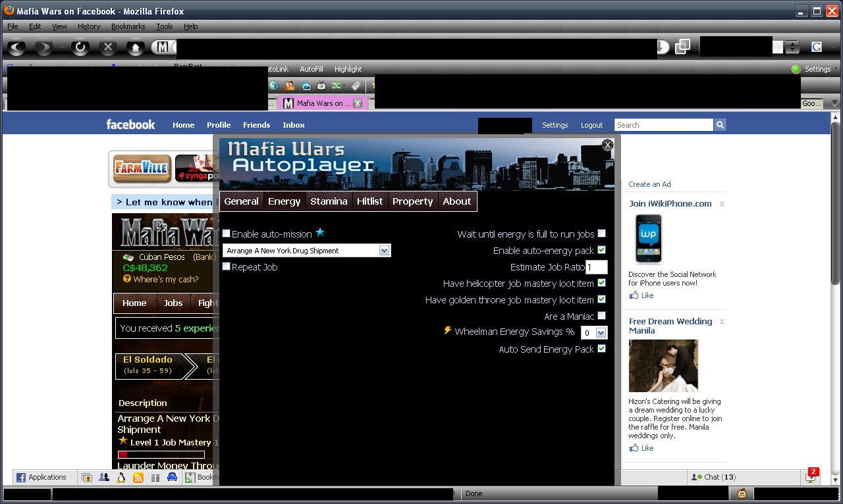
Task: Enable the auto-mission checkbox
Action: [x=227, y=234]
